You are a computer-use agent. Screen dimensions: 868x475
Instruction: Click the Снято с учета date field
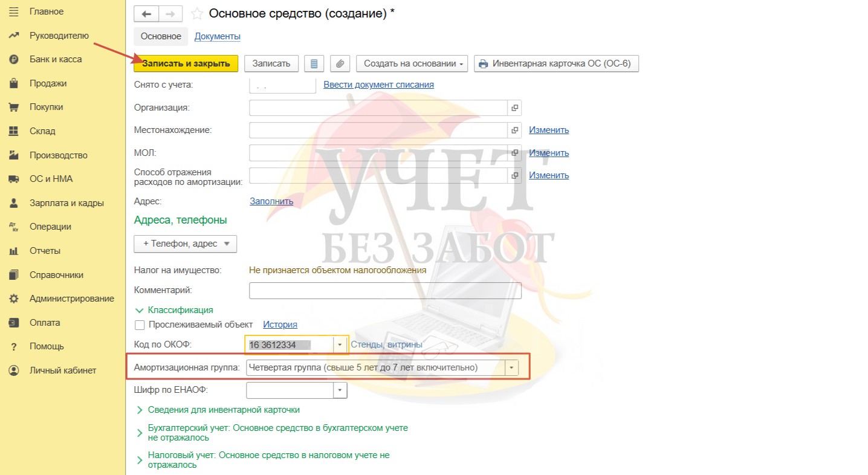(x=283, y=85)
